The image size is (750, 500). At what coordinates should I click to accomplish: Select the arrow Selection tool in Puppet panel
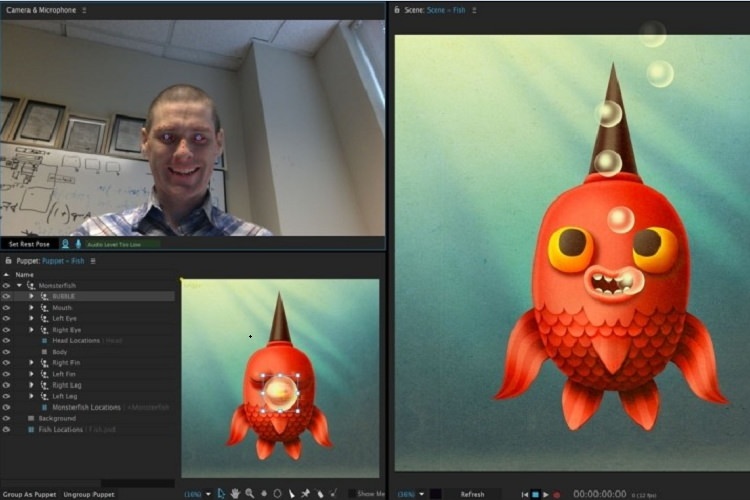221,493
